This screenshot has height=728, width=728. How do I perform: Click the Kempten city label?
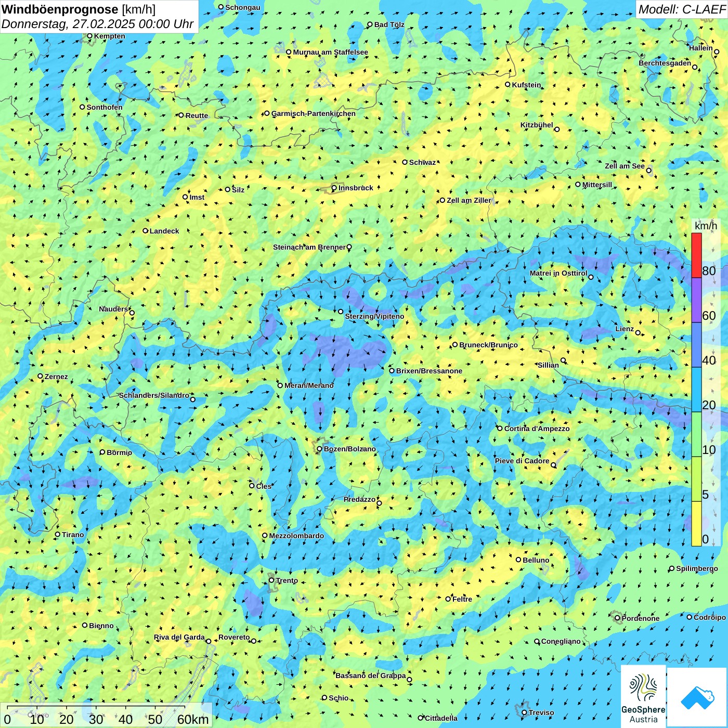pyautogui.click(x=110, y=36)
